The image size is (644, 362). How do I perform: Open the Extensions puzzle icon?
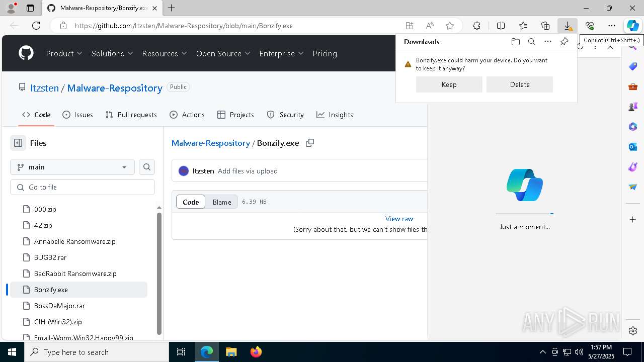click(x=476, y=26)
